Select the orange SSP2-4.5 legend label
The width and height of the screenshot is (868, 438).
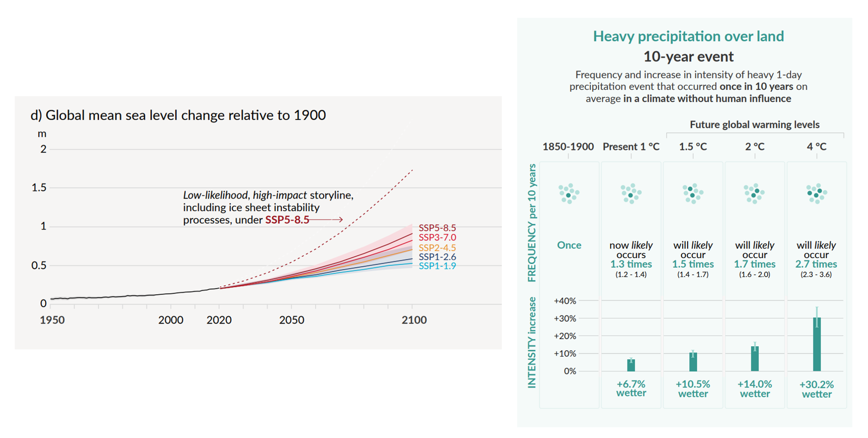tap(437, 248)
